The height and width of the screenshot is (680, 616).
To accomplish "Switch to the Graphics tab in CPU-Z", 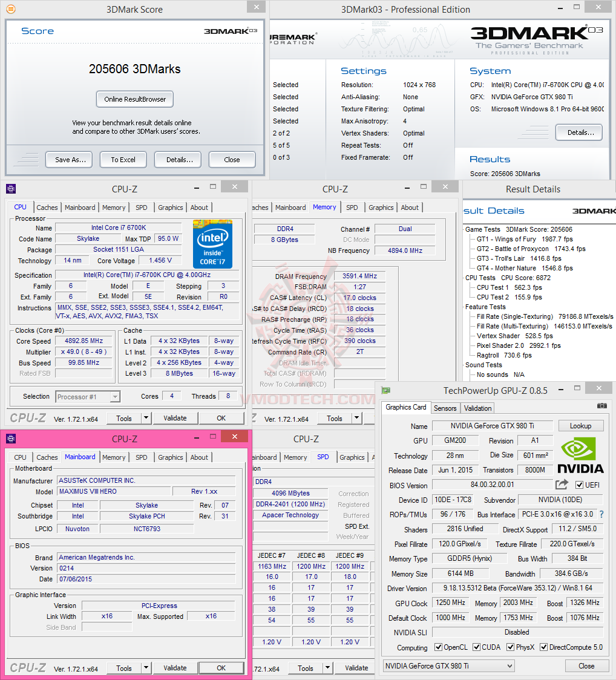I will pyautogui.click(x=170, y=208).
